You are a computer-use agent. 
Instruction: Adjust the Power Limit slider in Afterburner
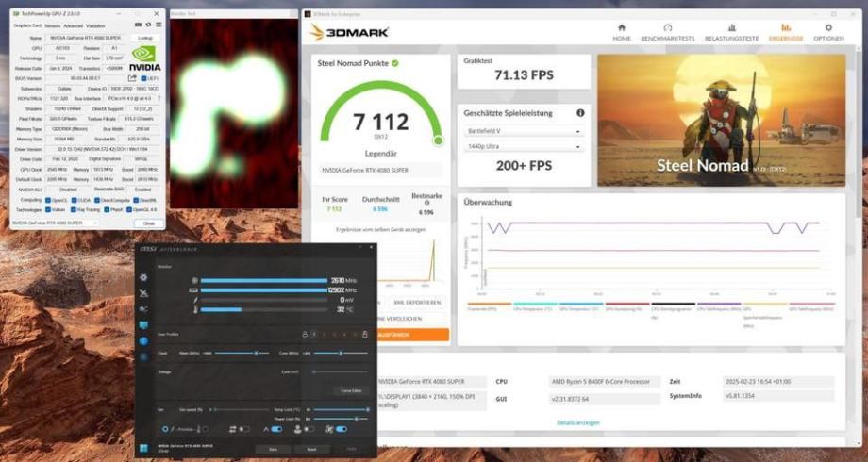[341, 419]
